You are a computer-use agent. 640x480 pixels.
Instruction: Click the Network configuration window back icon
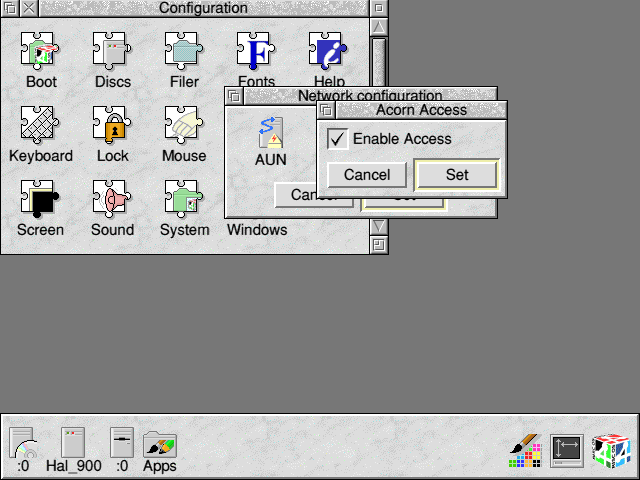[x=234, y=96]
